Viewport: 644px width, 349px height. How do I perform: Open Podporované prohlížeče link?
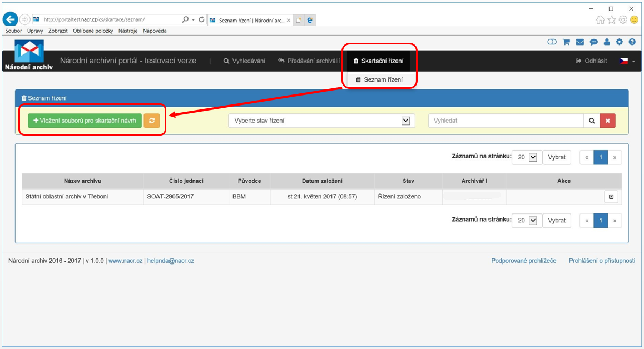524,261
